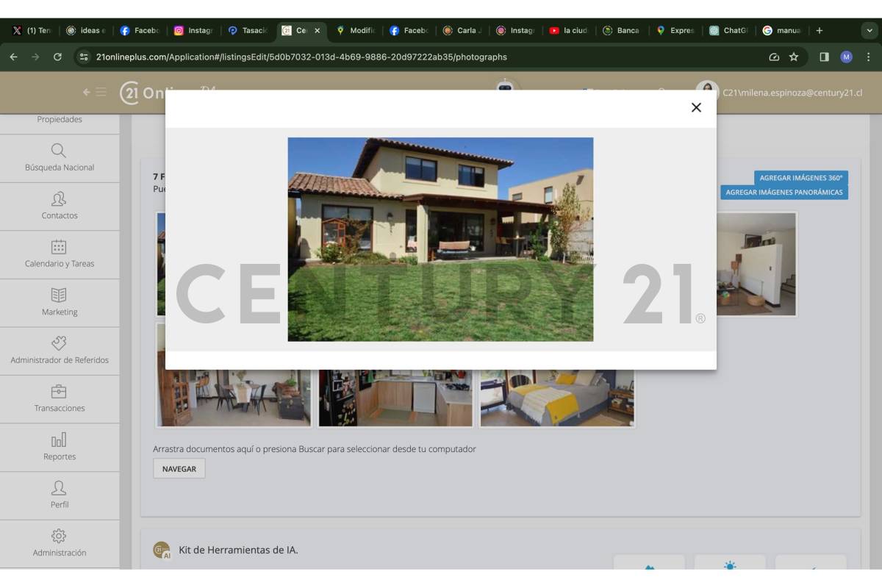Open Administrador de Referidos in the sidebar
This screenshot has width=882, height=588.
point(60,351)
